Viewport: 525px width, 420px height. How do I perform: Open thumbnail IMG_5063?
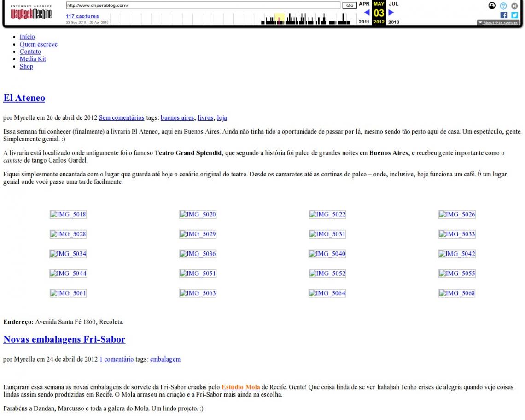click(x=198, y=293)
